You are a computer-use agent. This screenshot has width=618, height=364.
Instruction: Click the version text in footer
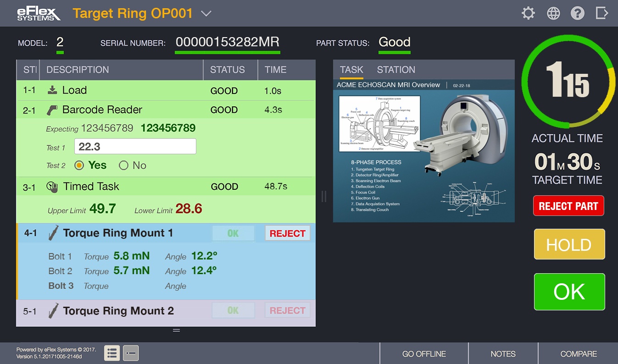pyautogui.click(x=49, y=356)
